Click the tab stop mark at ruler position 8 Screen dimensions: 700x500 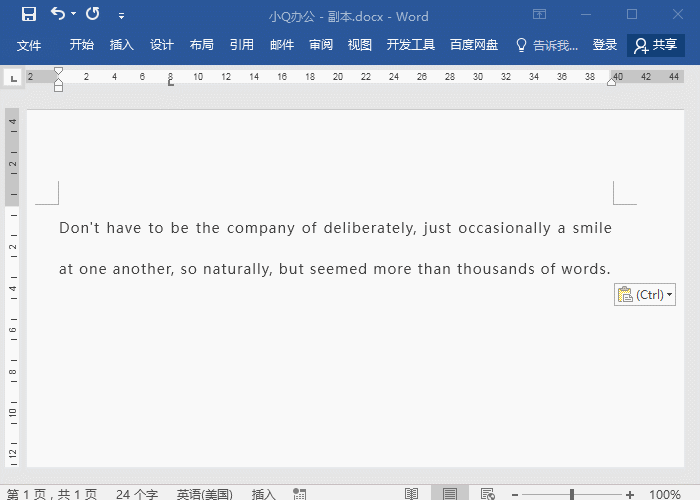171,83
